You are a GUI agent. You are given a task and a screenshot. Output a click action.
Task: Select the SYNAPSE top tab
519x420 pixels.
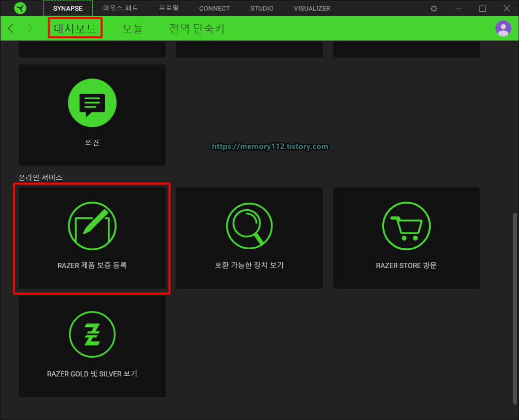tap(68, 8)
